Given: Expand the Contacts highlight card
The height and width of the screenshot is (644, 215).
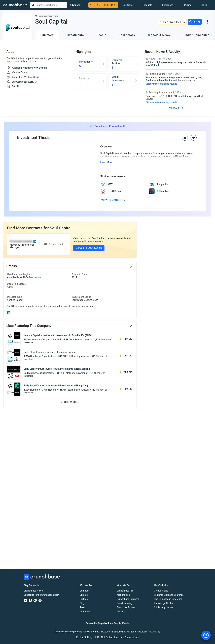Looking at the screenshot, I should click(x=91, y=81).
